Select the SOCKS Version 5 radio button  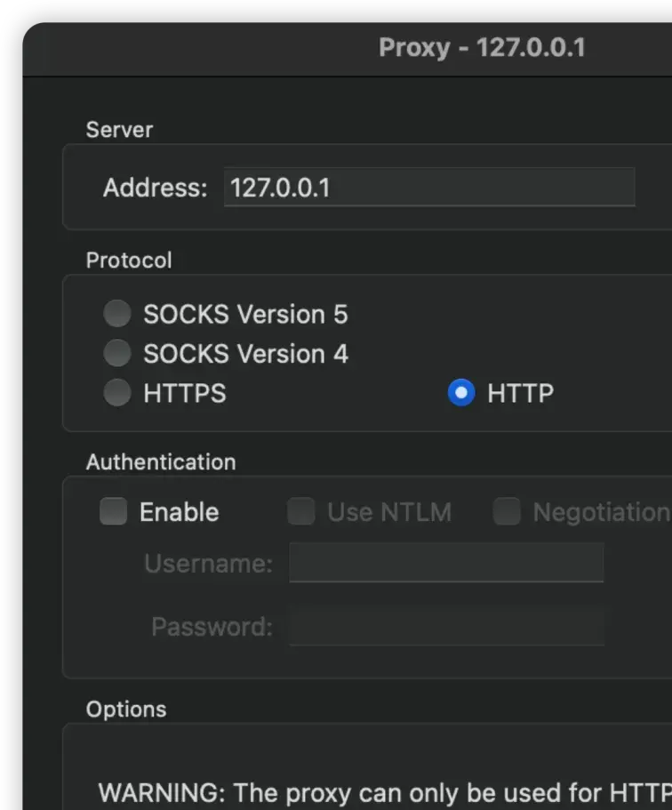[116, 314]
